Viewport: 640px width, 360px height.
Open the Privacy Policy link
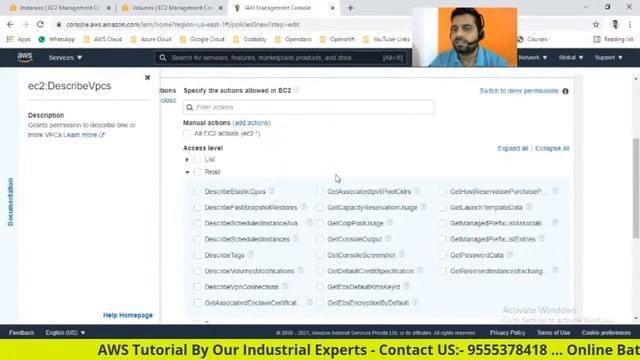(x=507, y=333)
